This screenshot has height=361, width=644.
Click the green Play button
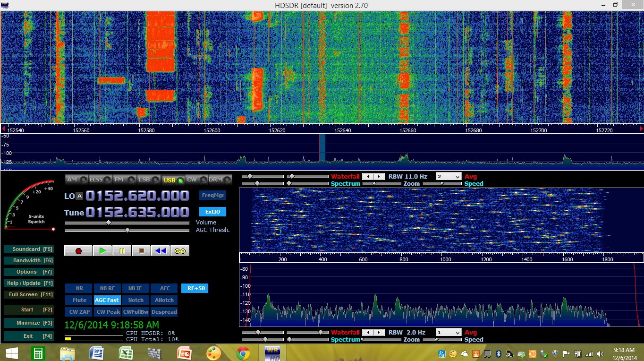(x=102, y=251)
